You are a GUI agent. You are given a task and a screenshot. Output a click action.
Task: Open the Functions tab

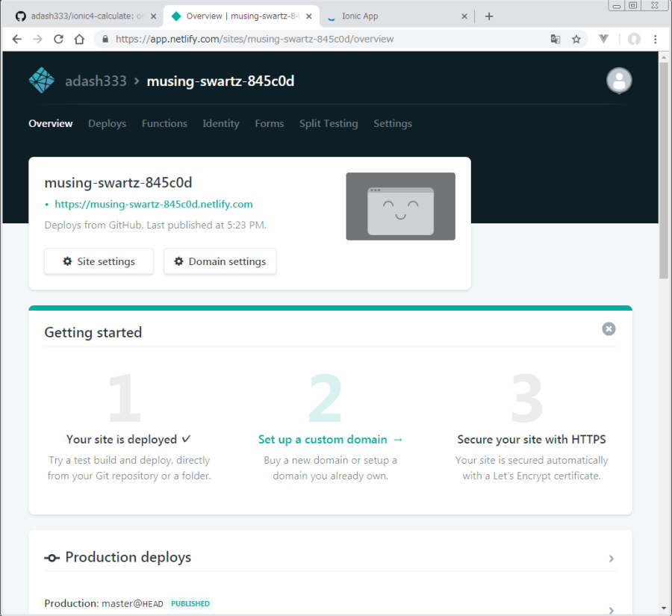[x=164, y=124]
